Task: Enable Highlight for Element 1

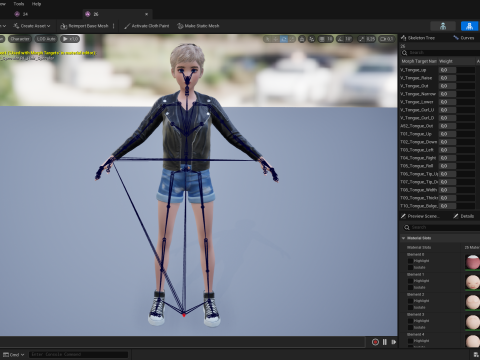Action: tap(410, 281)
